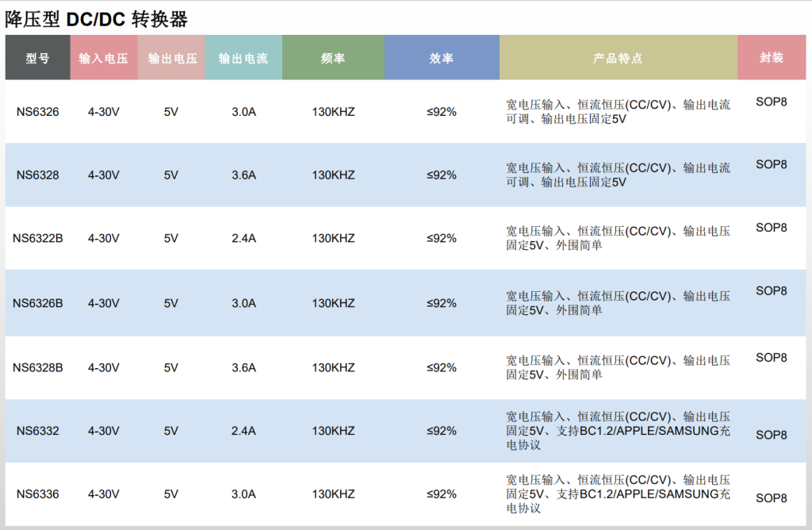This screenshot has height=530, width=812.
Task: Click 4-30V input voltage in NS6336 row
Action: tap(104, 494)
